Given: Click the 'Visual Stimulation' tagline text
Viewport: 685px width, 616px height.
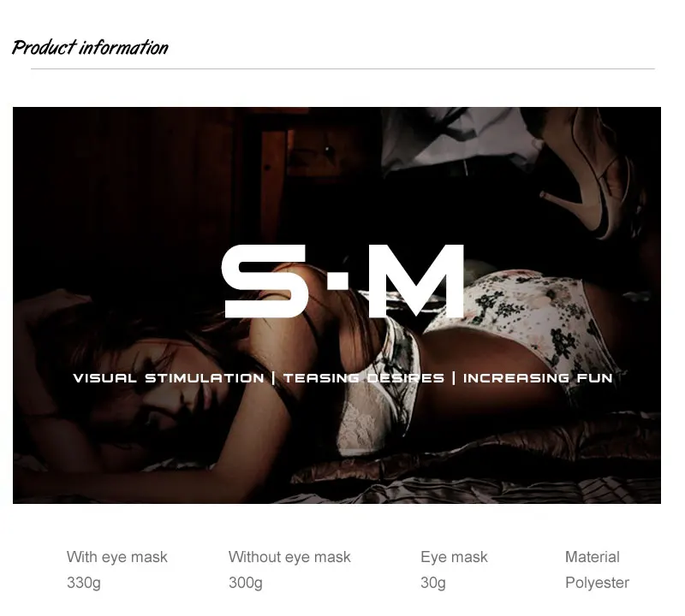Looking at the screenshot, I should 169,378.
